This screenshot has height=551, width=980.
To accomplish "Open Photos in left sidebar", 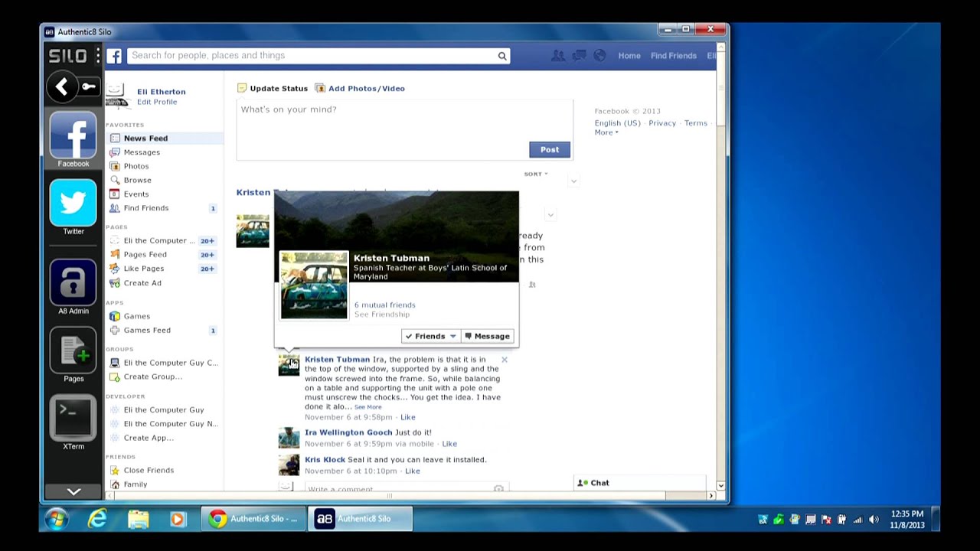I will (x=136, y=166).
